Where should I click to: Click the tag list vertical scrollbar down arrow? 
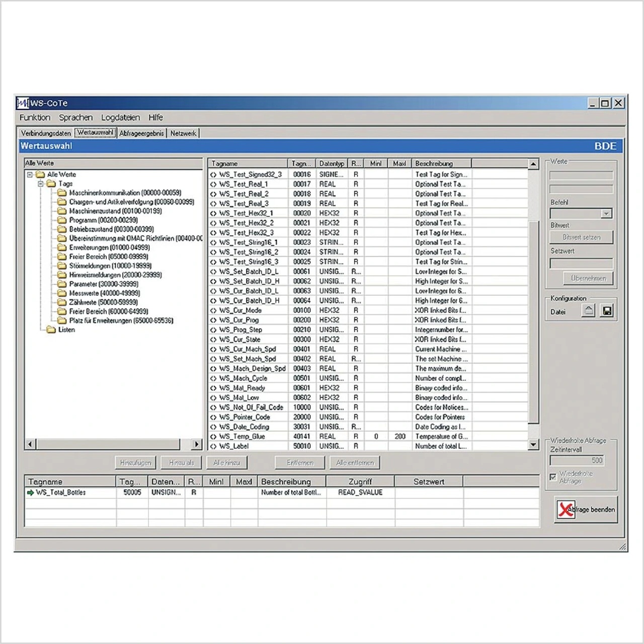[533, 445]
